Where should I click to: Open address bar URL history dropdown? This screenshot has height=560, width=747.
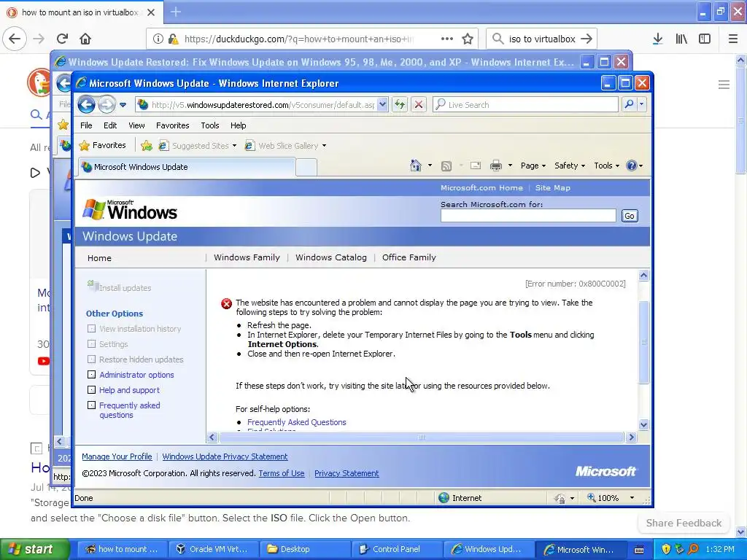pos(382,104)
